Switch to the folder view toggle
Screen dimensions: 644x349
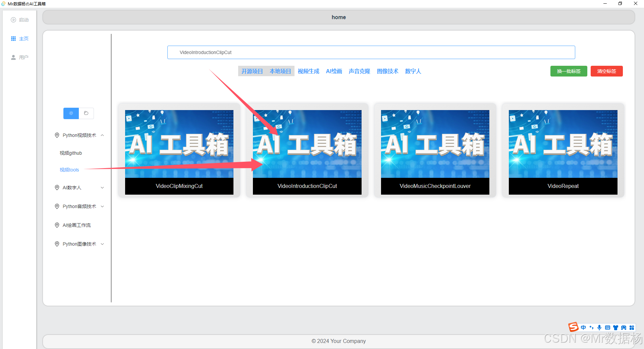[86, 113]
